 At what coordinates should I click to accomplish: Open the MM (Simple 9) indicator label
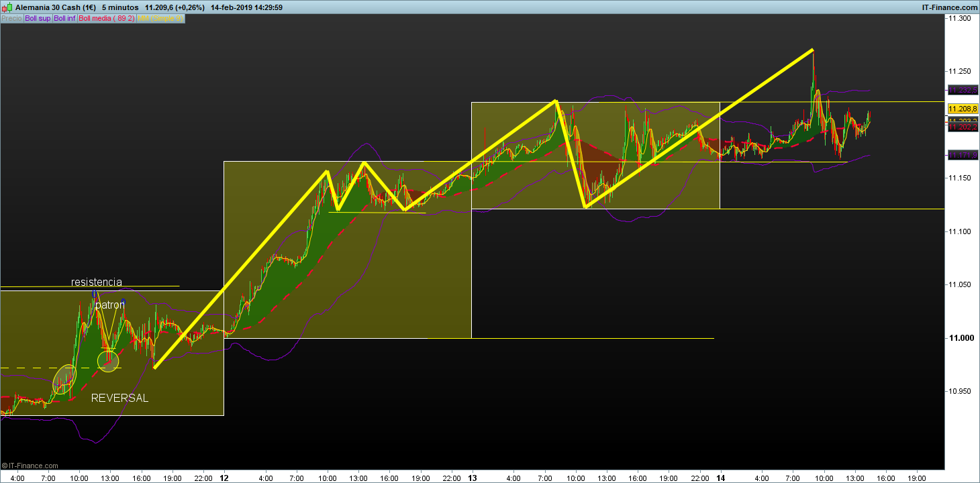coord(160,19)
